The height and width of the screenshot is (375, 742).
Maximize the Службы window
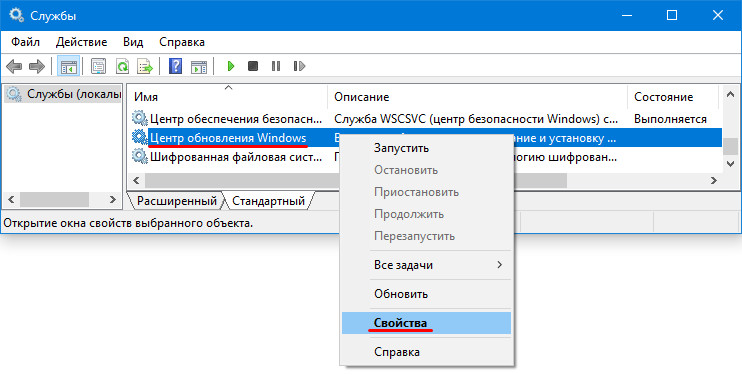[672, 15]
